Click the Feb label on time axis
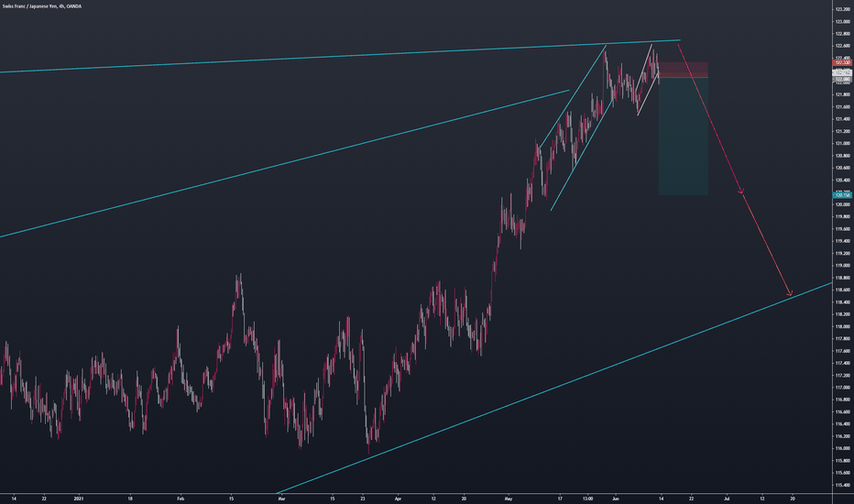Image resolution: width=854 pixels, height=504 pixels. pyautogui.click(x=181, y=498)
